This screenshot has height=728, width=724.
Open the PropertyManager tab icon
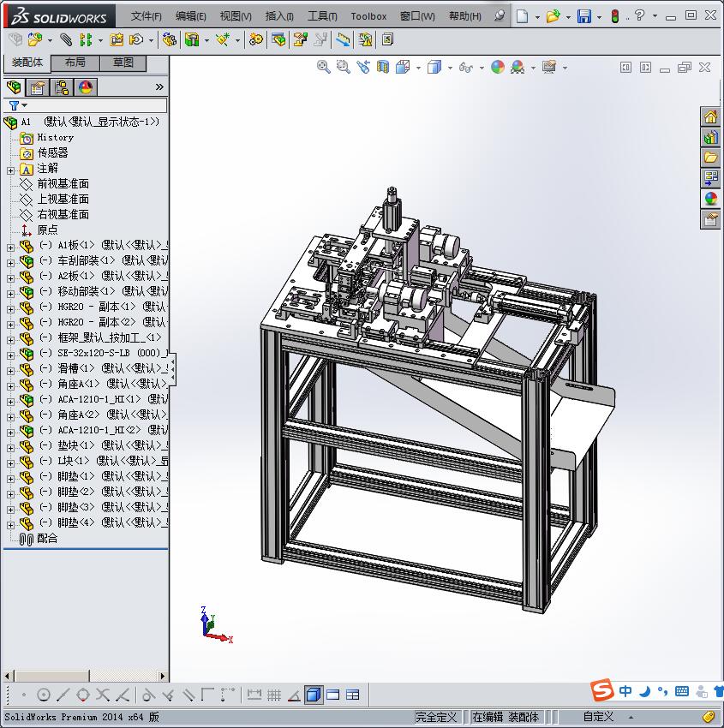coord(38,87)
